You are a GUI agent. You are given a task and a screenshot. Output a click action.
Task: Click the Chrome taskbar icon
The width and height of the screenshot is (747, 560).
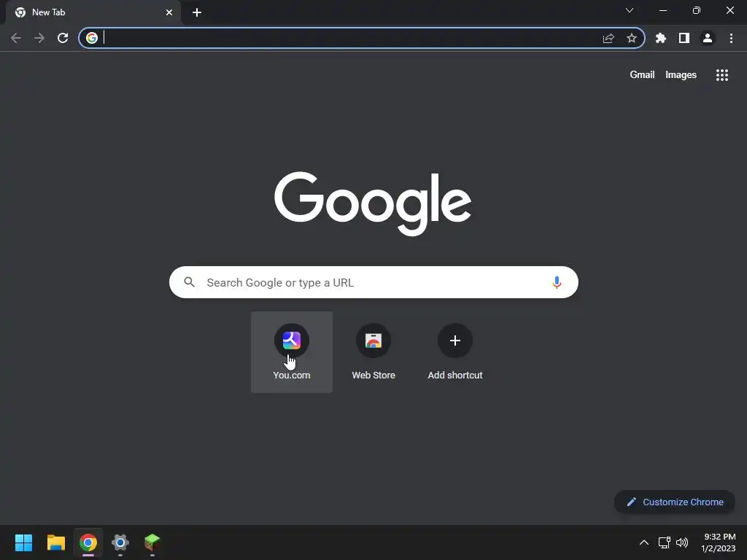(88, 542)
